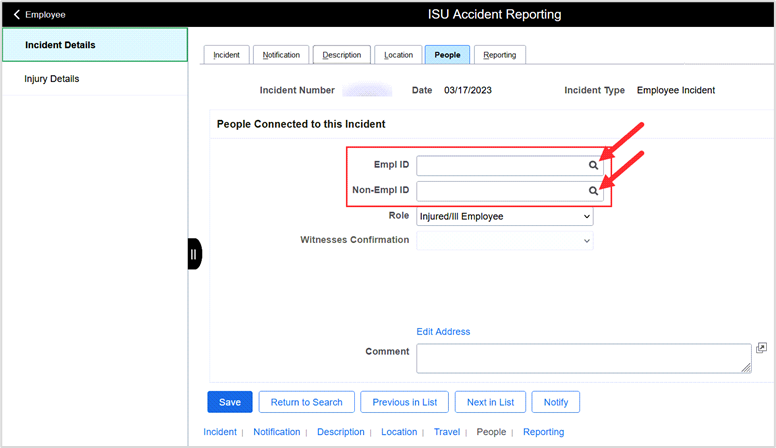Follow the bottom Reporting link
This screenshot has height=448, width=776.
pyautogui.click(x=543, y=432)
